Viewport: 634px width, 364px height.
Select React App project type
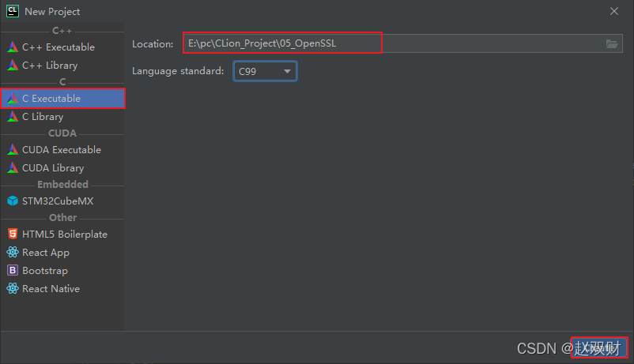[x=62, y=253]
